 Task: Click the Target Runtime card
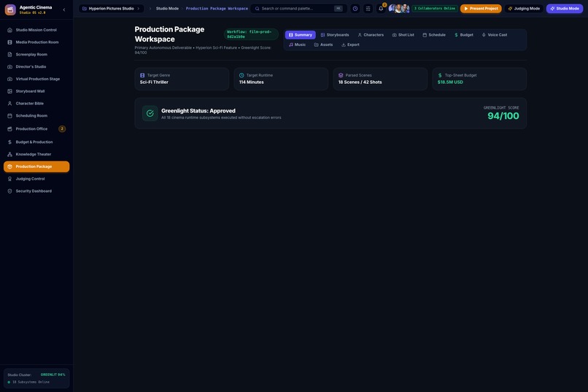[x=281, y=79]
